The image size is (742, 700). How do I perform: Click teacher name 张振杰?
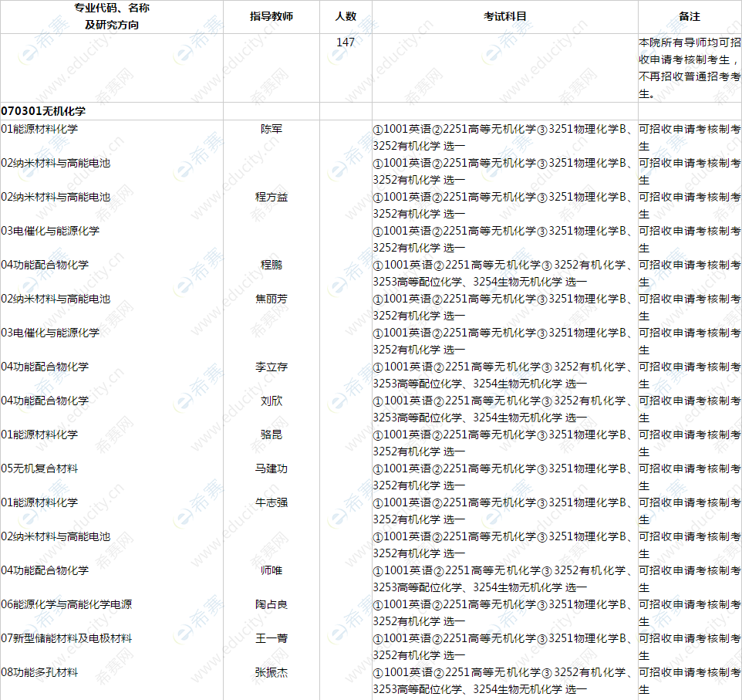[x=272, y=672]
